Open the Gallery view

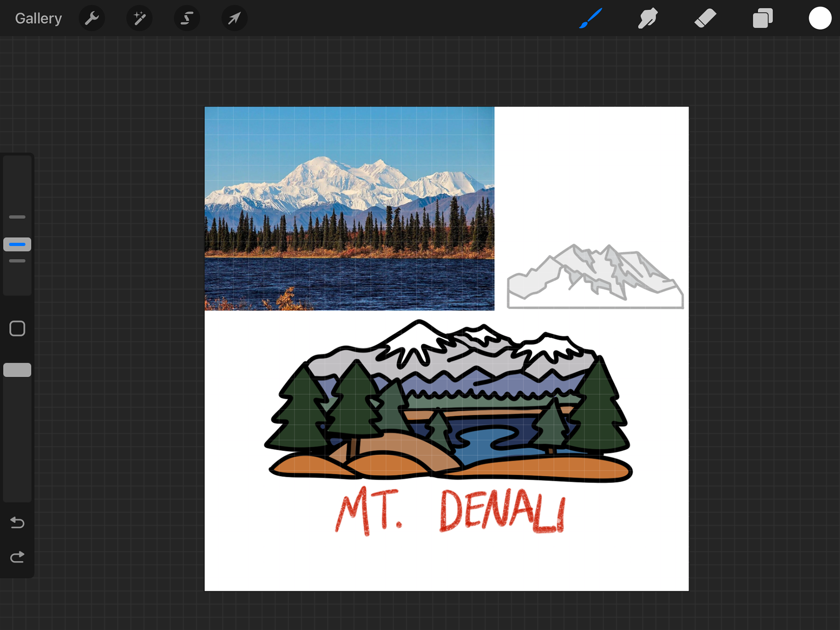pos(38,18)
